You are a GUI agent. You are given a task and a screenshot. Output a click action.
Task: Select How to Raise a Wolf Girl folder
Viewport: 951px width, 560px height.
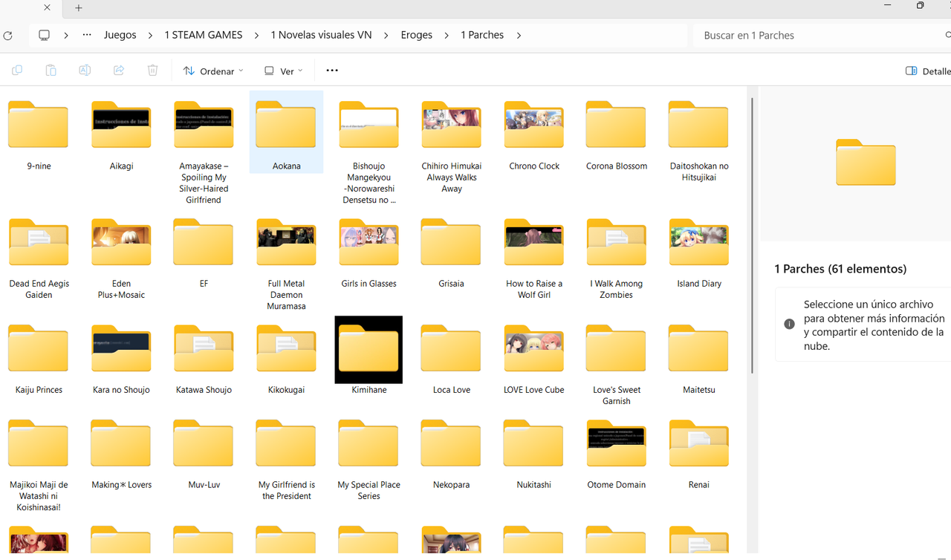click(x=534, y=258)
